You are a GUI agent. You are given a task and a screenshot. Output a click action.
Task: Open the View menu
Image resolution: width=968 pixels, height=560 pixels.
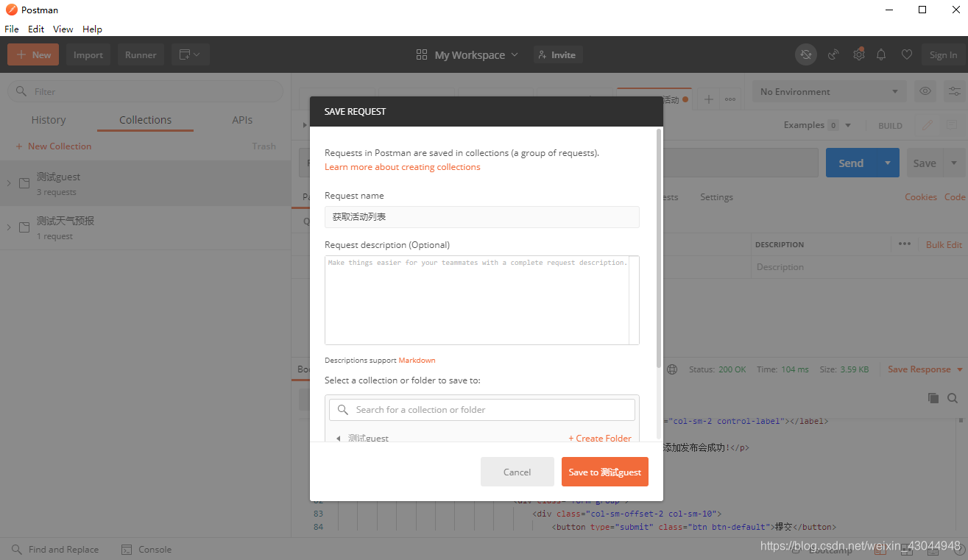[63, 29]
